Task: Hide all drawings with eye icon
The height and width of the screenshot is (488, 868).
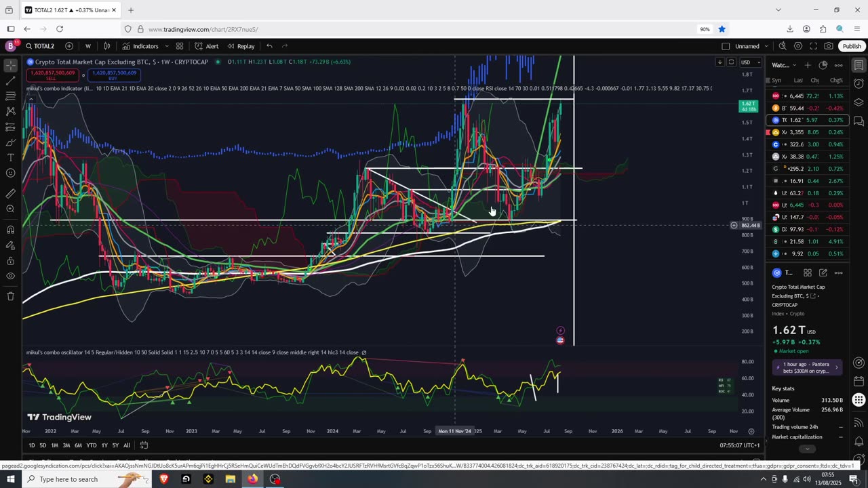Action: [10, 276]
